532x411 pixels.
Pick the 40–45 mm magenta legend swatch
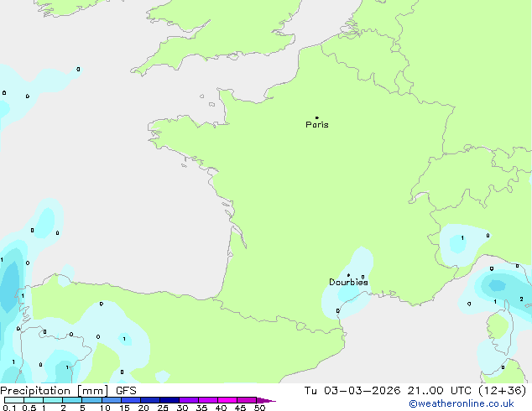coord(227,400)
